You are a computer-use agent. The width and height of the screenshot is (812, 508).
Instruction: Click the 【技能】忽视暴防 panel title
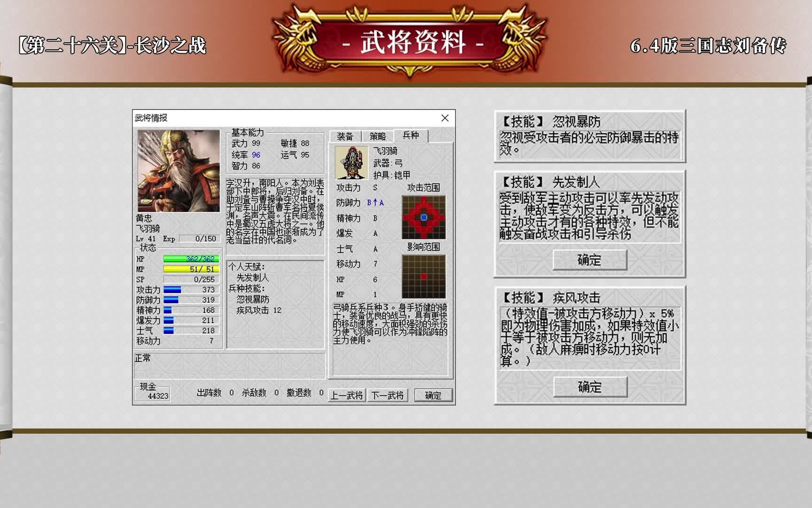point(551,122)
